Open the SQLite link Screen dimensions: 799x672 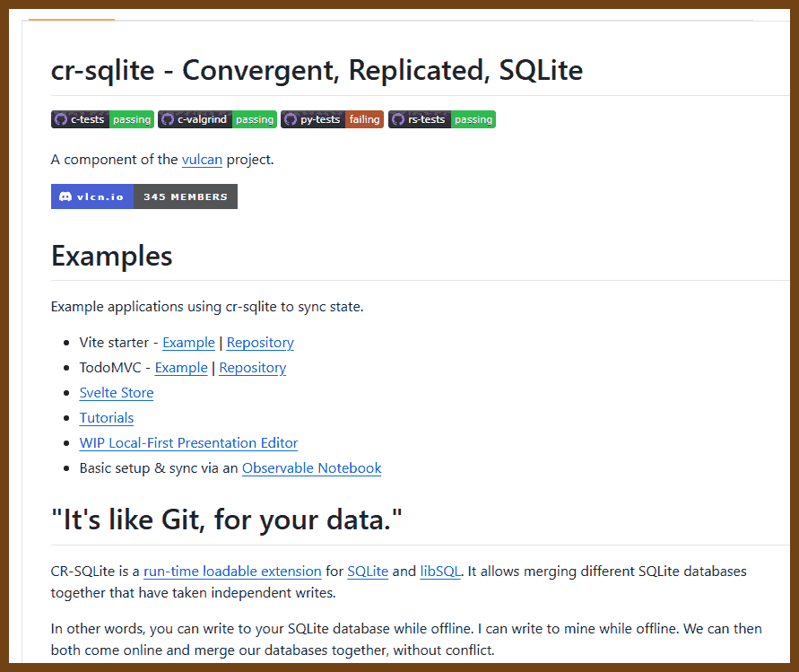[x=368, y=571]
